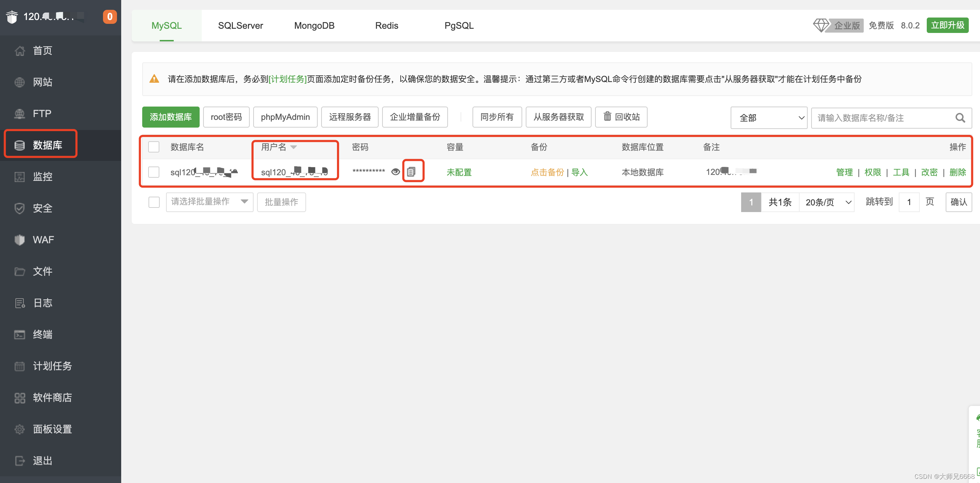Click the 数据库名 column header
The height and width of the screenshot is (483, 980).
click(x=187, y=147)
